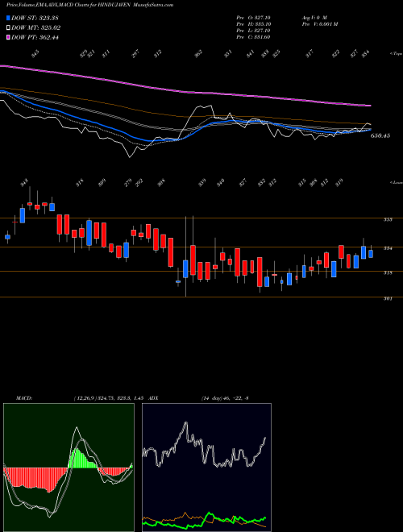Click the 'MACD:' indicator heading
Image resolution: width=403 pixels, height=532 pixels.
(x=24, y=398)
